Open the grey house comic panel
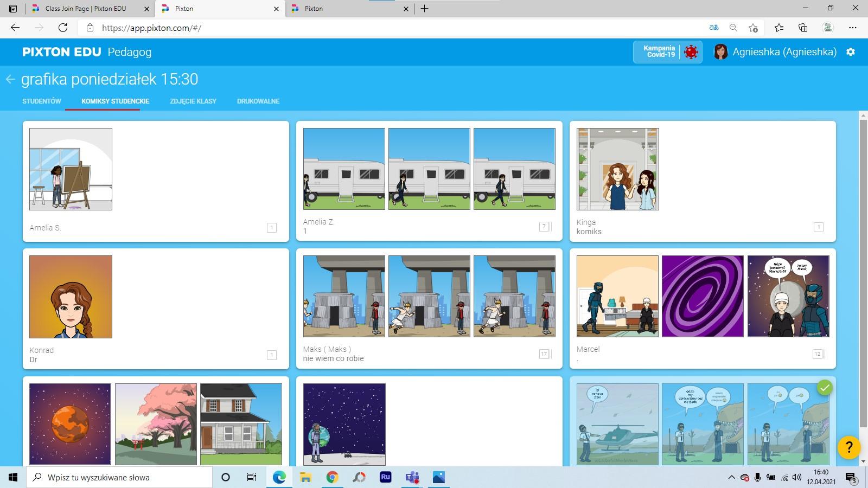 241,424
